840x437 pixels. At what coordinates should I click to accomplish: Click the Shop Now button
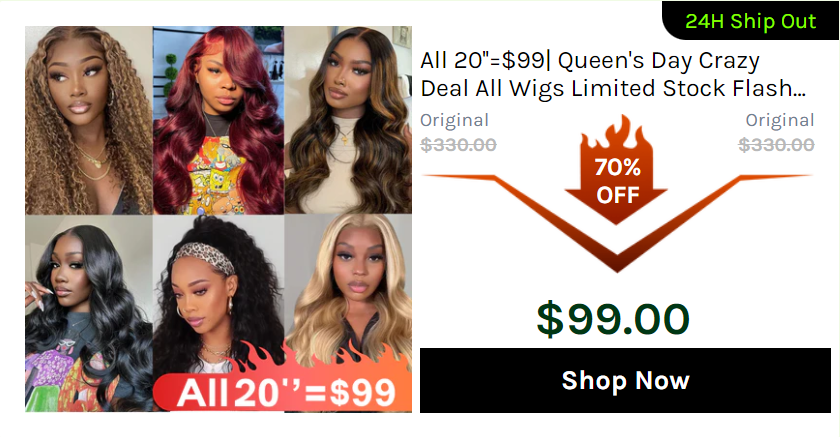tap(625, 380)
